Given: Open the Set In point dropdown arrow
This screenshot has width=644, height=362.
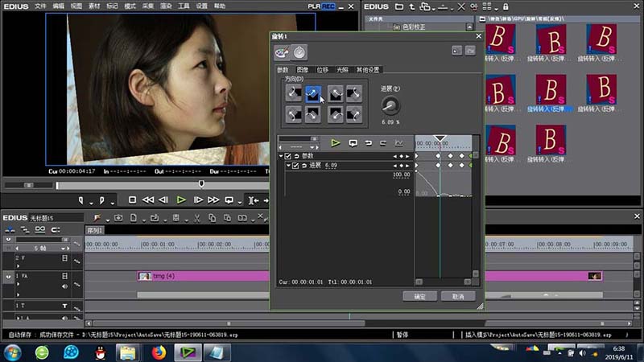Looking at the screenshot, I should coord(91,203).
